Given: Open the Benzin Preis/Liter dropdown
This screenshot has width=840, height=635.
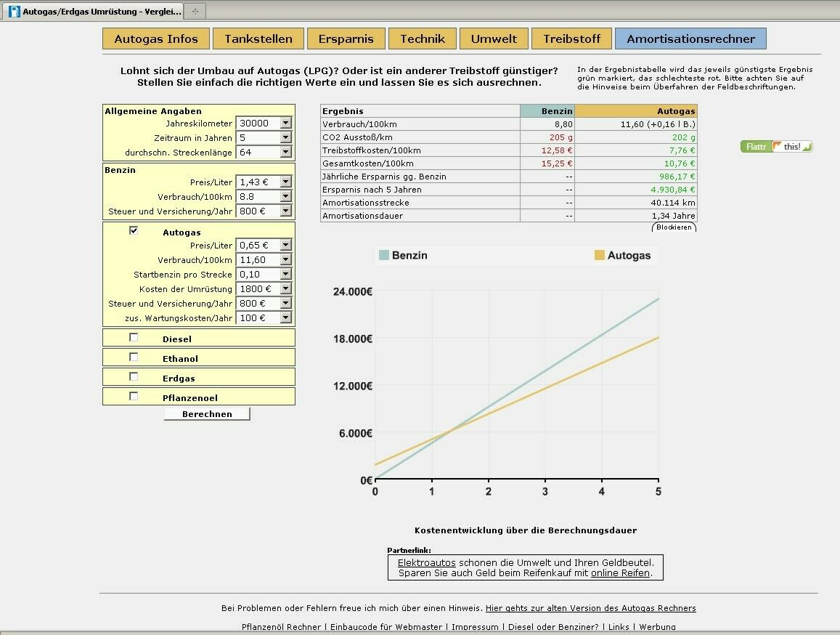Looking at the screenshot, I should point(285,182).
